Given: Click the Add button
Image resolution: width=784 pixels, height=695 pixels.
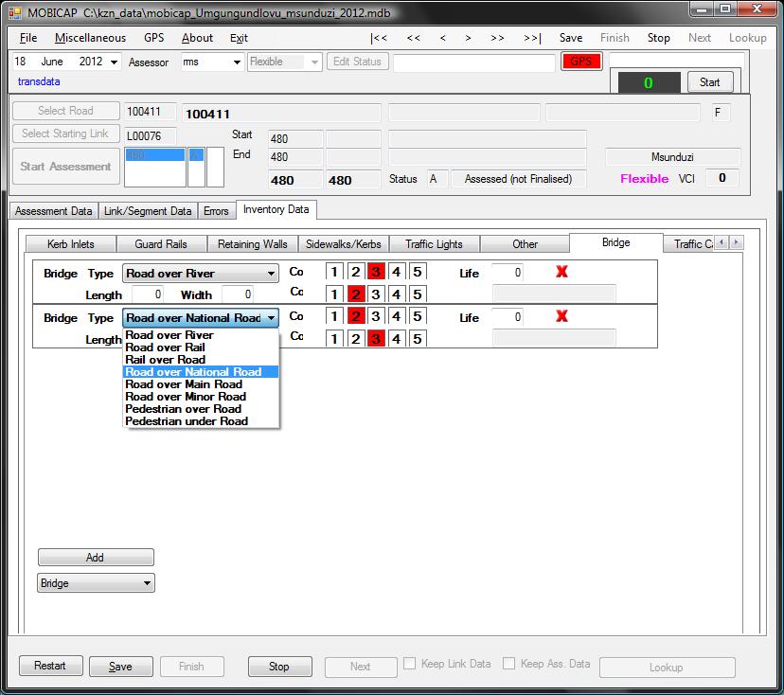Looking at the screenshot, I should pos(96,558).
